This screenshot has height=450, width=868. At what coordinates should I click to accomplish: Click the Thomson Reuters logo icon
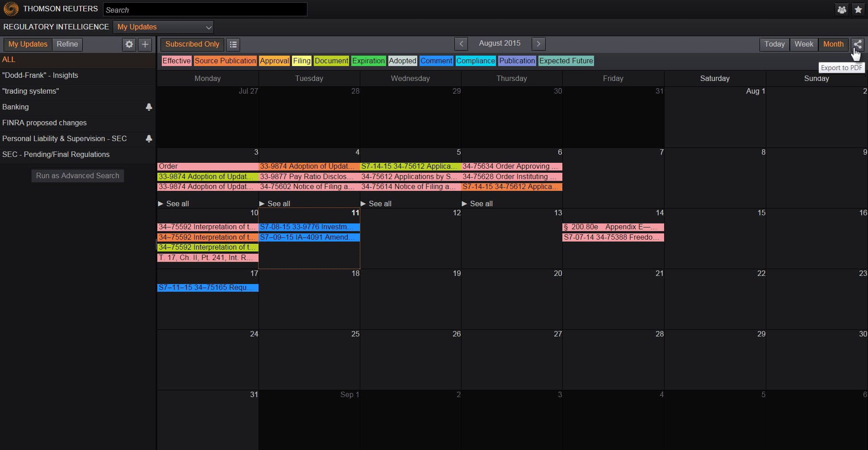point(11,9)
